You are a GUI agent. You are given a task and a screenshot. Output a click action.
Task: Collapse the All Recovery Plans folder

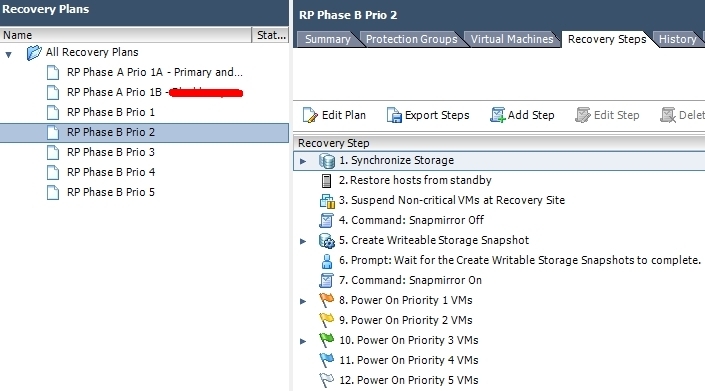click(9, 55)
